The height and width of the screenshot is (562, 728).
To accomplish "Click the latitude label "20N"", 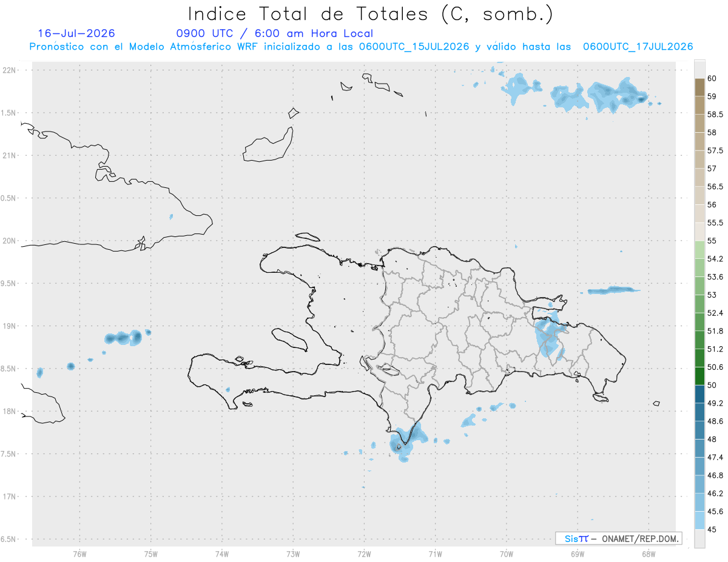I will point(10,241).
